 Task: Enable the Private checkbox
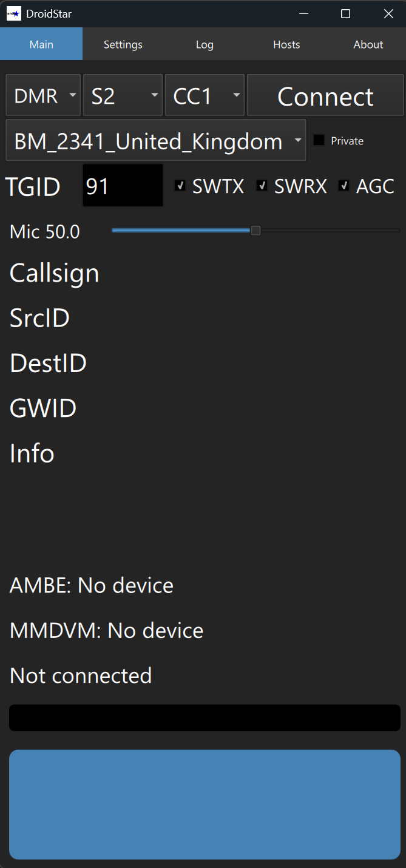(x=319, y=140)
